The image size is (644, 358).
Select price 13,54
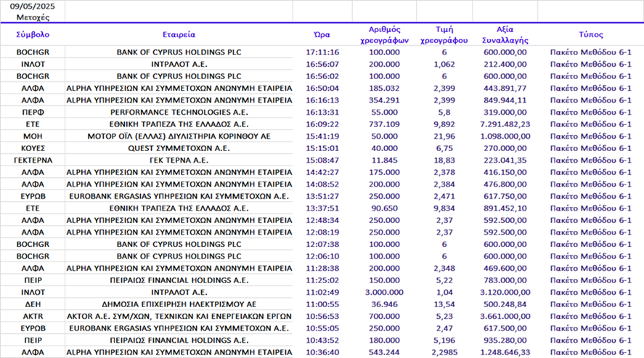[x=444, y=304]
